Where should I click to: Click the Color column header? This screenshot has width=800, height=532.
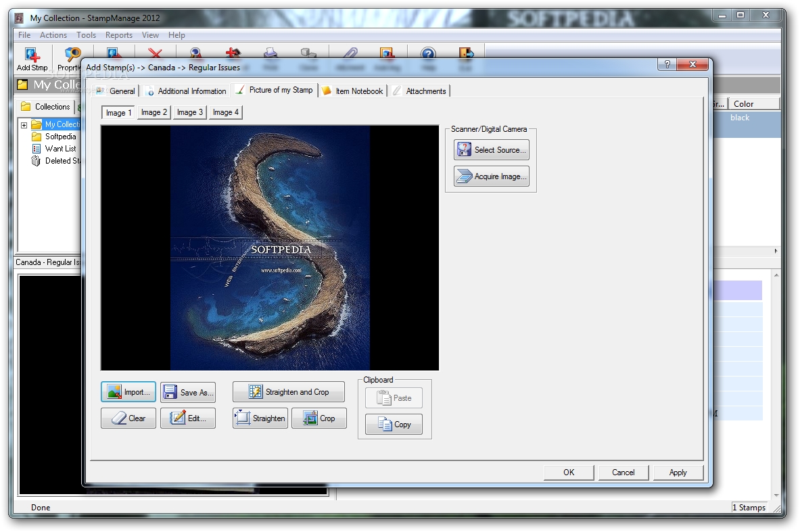tap(753, 103)
